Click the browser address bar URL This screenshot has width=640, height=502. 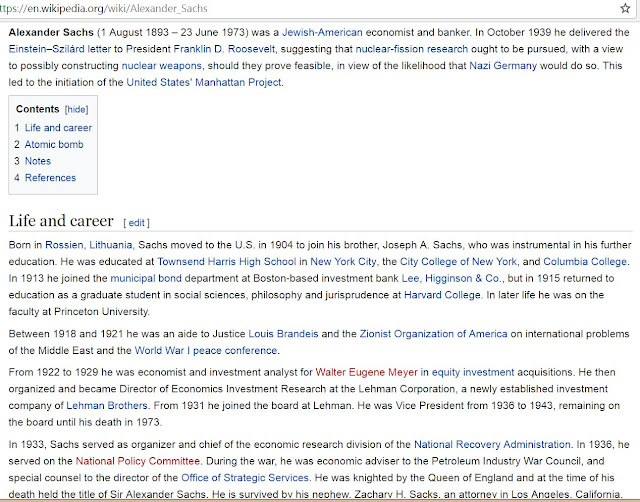click(x=104, y=9)
